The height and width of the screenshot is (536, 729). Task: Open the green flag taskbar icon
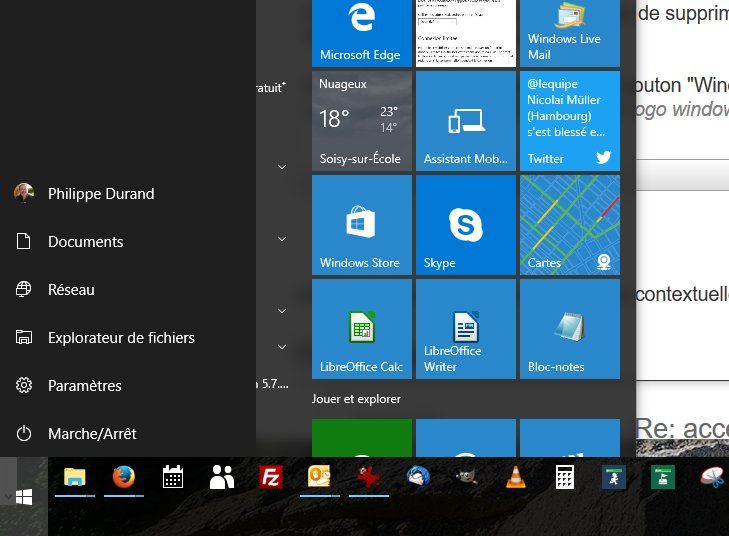[663, 477]
